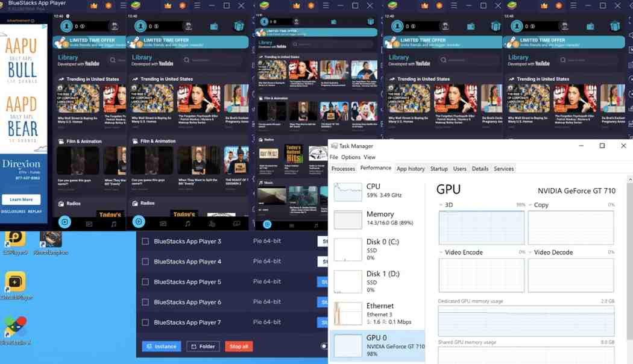
Task: Click crown icon in second BlueStacks window title bar
Action: pos(168,5)
